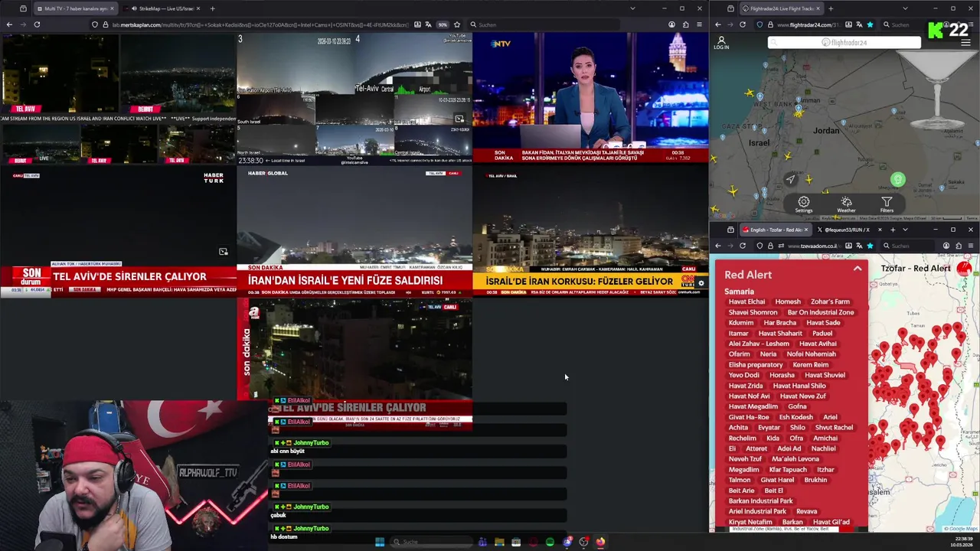Close the Flightradar24 tab
The width and height of the screenshot is (980, 551).
[x=818, y=8]
